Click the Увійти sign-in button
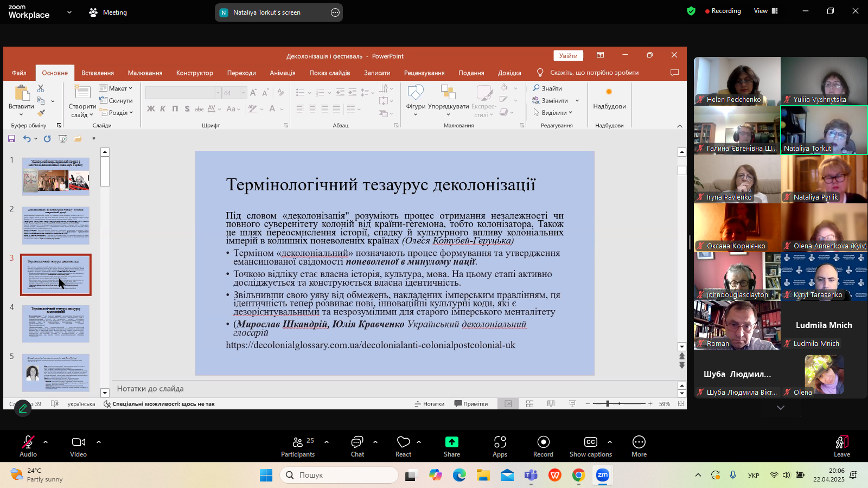 click(x=568, y=56)
